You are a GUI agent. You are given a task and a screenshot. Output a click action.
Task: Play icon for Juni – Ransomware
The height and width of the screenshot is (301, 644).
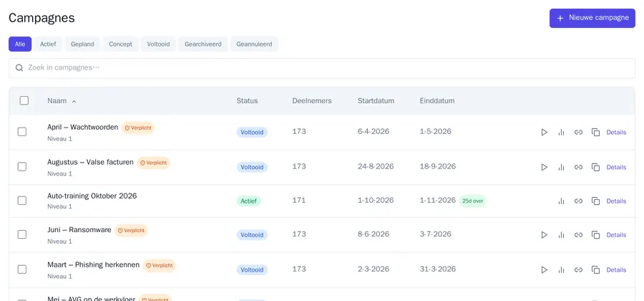[x=545, y=235]
